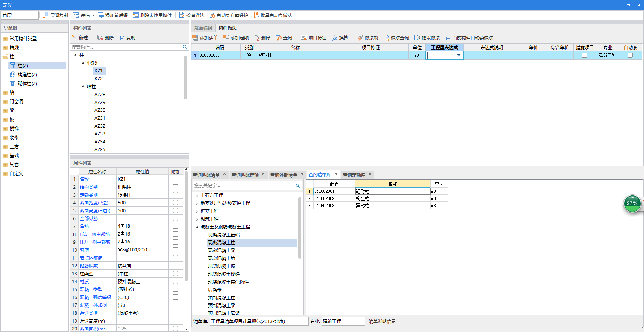Click the 添加清单 icon
The width and height of the screenshot is (644, 332).
click(x=195, y=38)
